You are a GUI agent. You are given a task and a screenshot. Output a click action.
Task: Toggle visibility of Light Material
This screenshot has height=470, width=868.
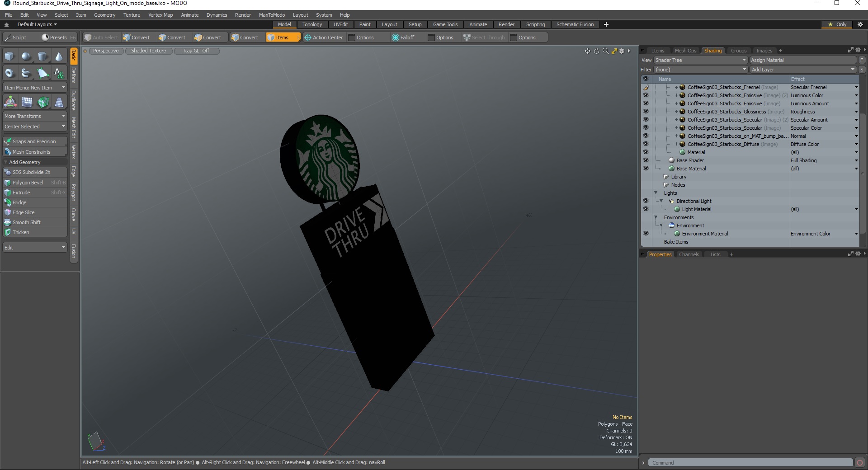[x=646, y=209]
